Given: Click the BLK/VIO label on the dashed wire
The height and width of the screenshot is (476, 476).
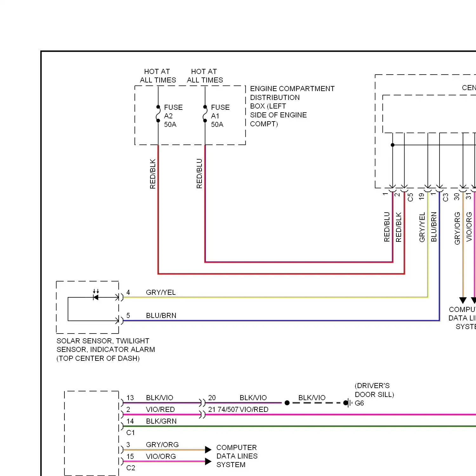Looking at the screenshot, I should (x=312, y=398).
